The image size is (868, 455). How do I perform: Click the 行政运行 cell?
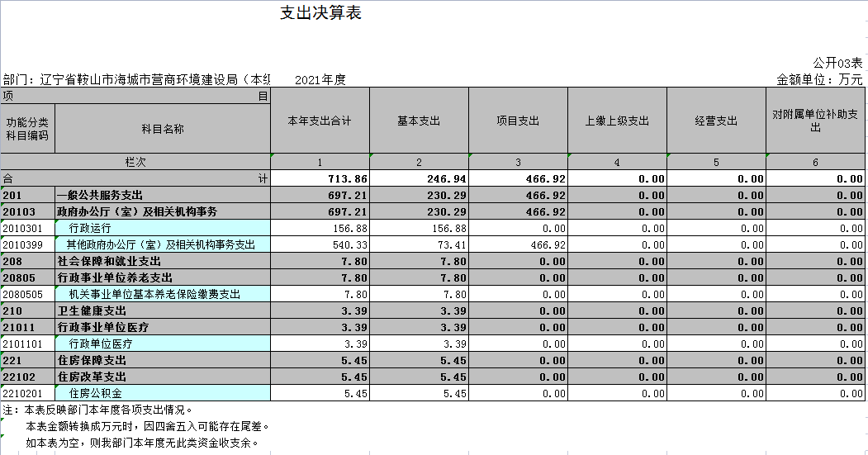pos(163,228)
